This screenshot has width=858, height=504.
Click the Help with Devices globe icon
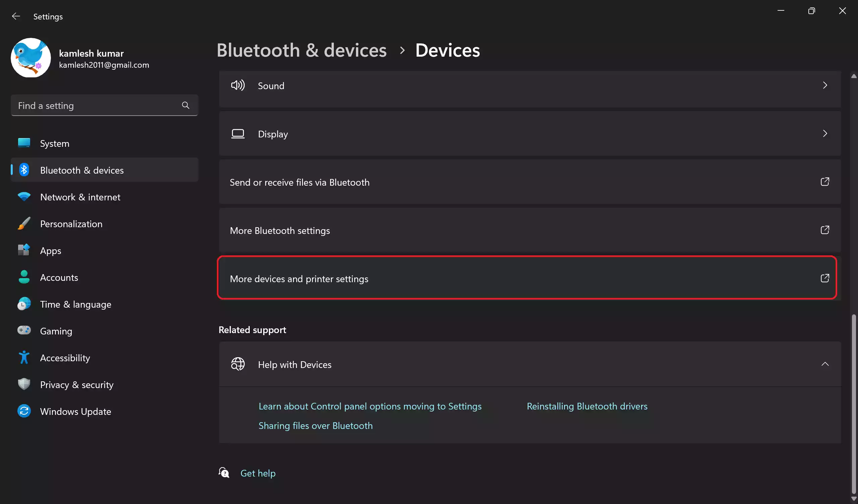[238, 364]
